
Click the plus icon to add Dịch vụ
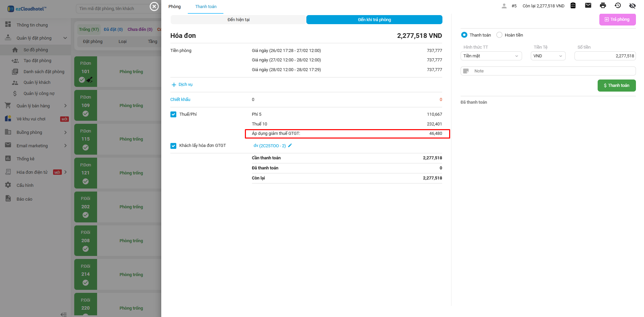point(174,85)
